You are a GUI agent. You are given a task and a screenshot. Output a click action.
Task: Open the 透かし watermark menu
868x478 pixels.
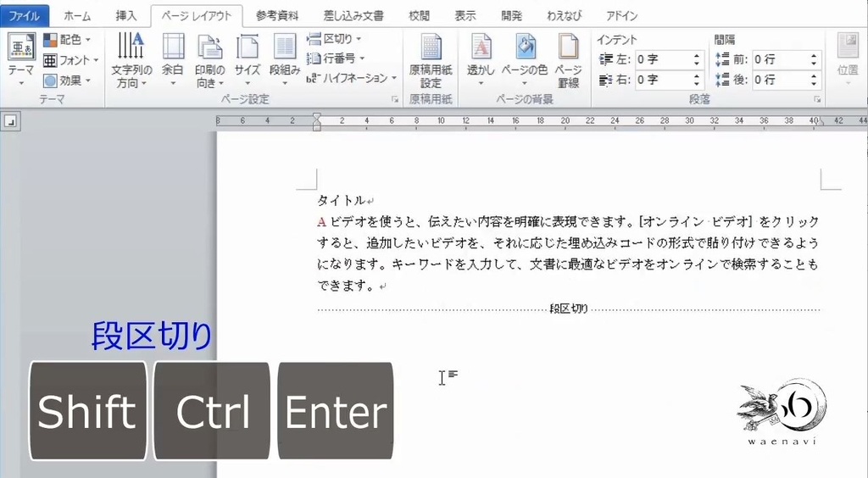click(481, 59)
